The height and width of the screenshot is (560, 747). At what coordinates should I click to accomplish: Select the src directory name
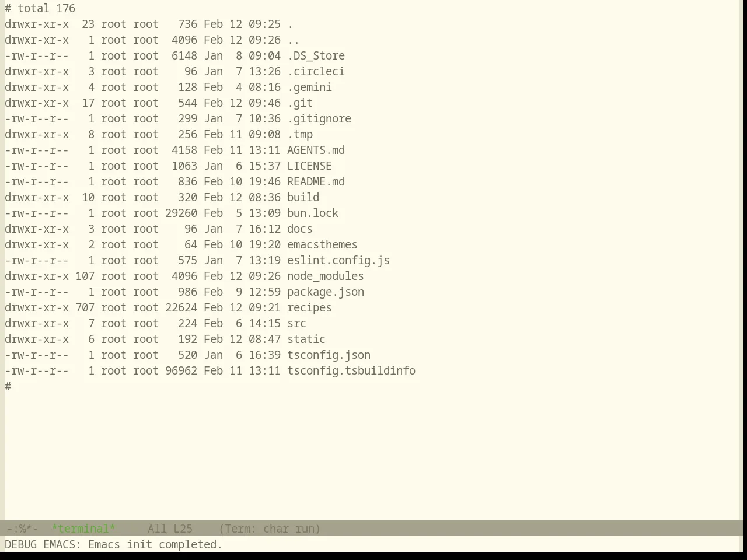coord(296,323)
